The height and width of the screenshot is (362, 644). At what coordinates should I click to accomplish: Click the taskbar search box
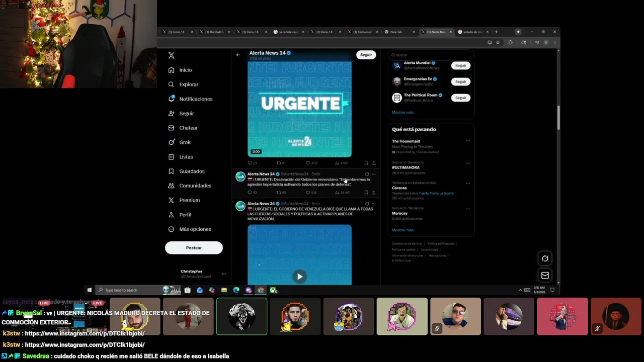(138, 290)
